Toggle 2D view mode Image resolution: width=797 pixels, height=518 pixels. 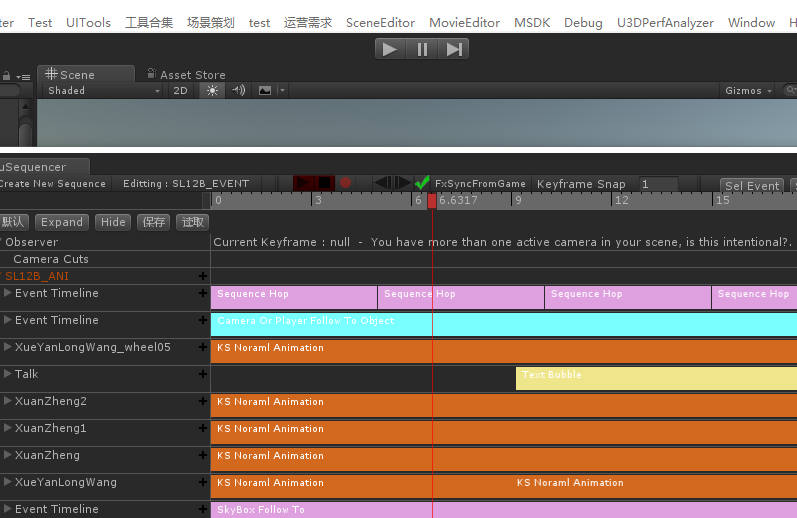point(180,90)
